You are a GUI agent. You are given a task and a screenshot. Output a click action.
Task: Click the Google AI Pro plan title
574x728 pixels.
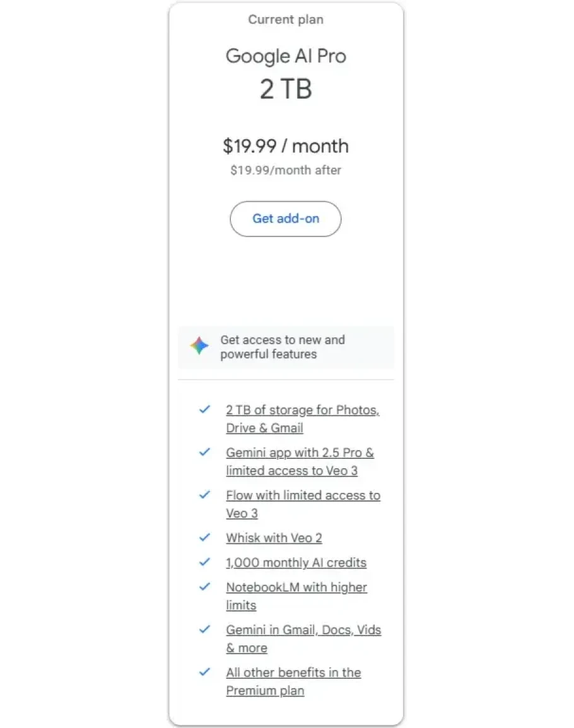286,56
